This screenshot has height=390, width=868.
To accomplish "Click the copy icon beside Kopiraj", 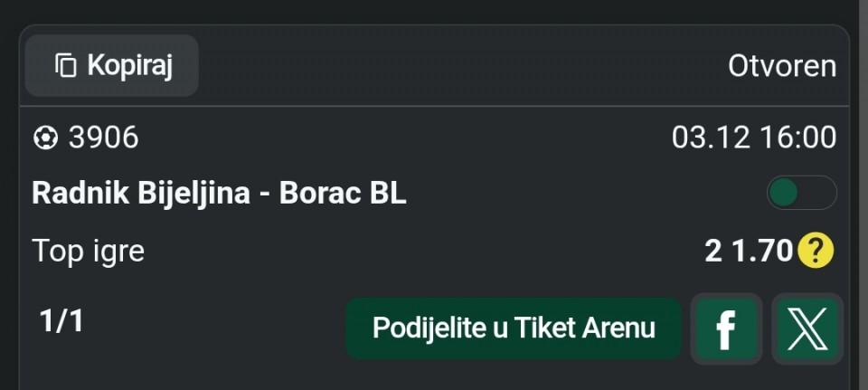I will click(66, 65).
